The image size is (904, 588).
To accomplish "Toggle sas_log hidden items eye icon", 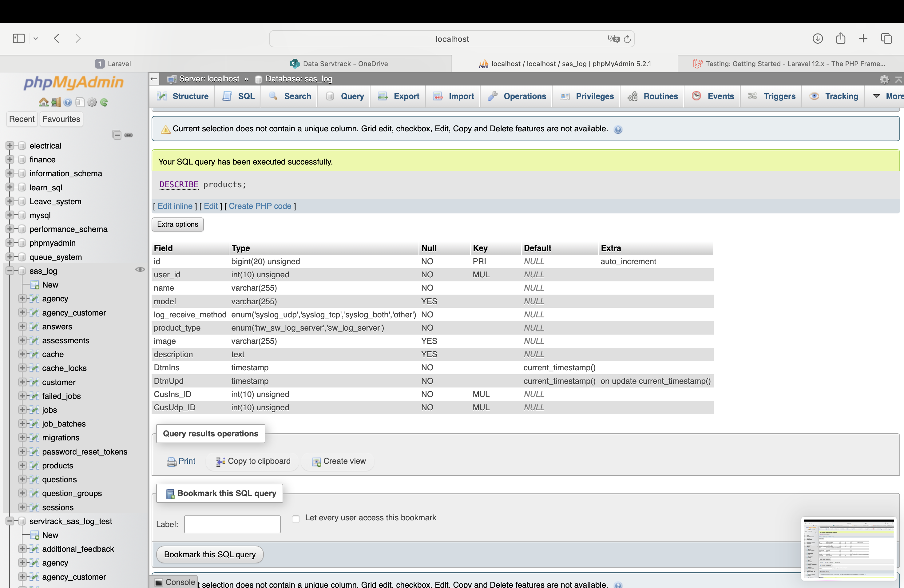I will click(140, 269).
